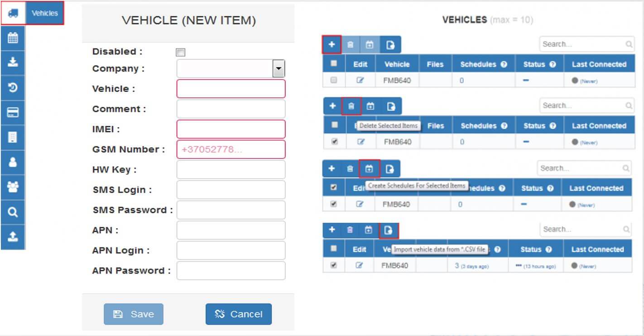
Task: Open history using the clock arrow icon
Action: point(13,87)
